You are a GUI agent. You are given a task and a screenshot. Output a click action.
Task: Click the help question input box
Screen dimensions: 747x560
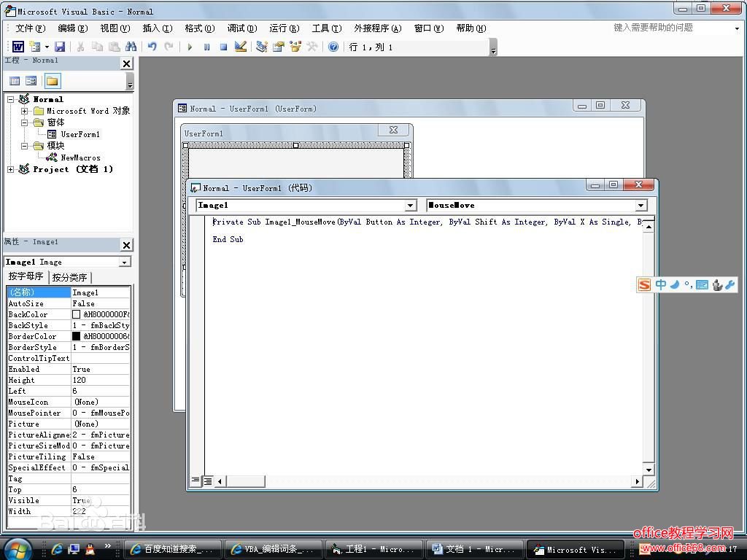pos(671,28)
